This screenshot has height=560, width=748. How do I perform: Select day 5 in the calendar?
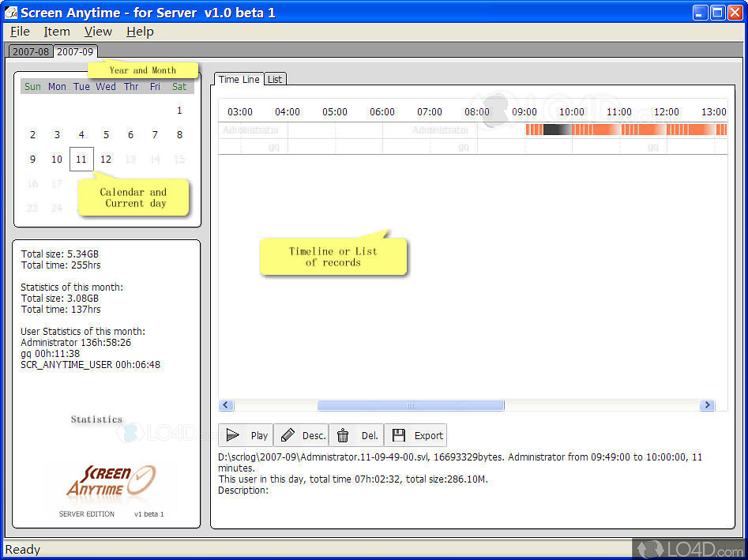106,134
